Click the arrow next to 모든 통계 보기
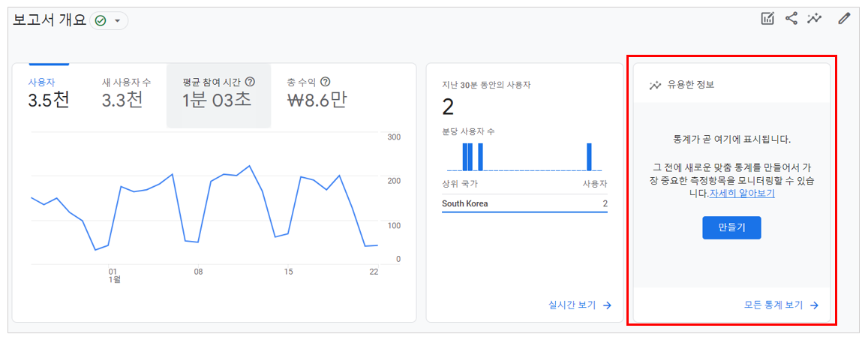 tap(814, 305)
